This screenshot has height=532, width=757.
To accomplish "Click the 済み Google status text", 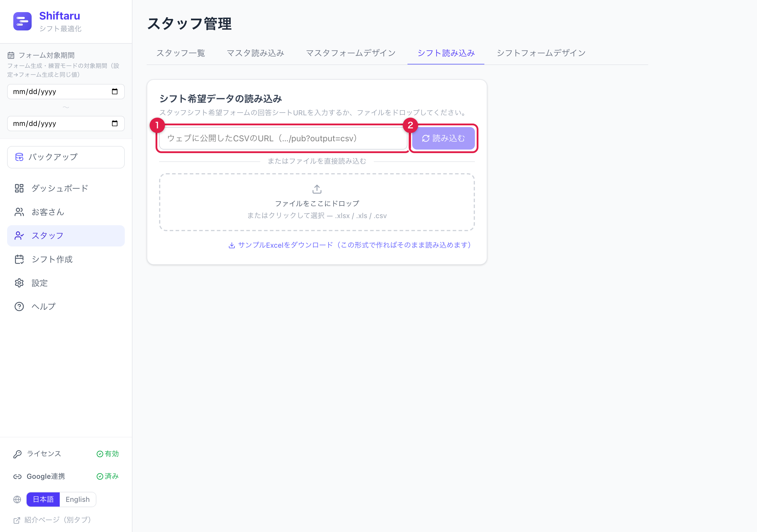I will pyautogui.click(x=112, y=477).
